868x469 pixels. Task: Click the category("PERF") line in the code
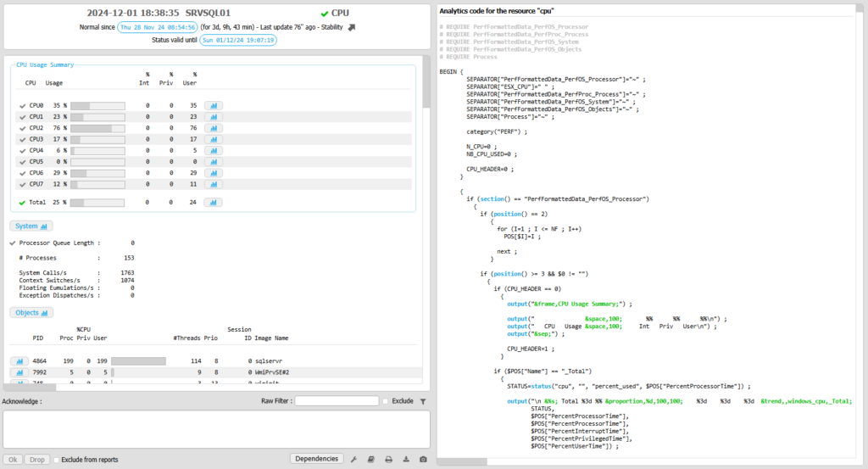click(x=497, y=131)
